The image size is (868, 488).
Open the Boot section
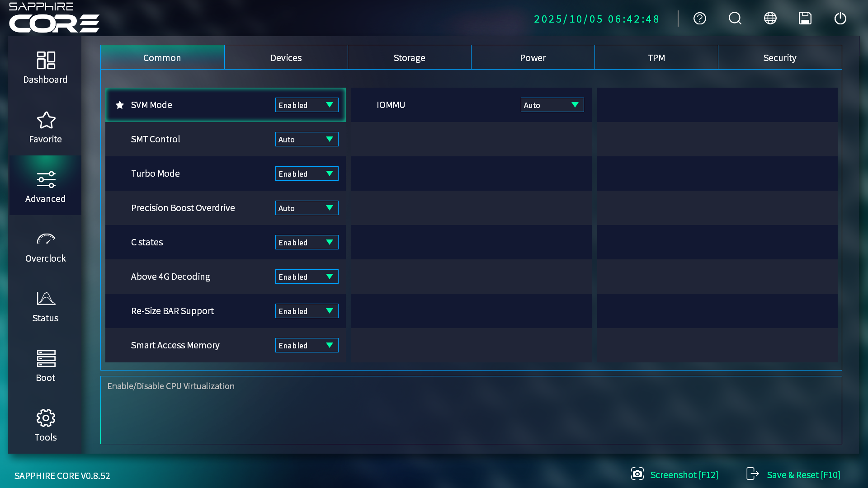pyautogui.click(x=45, y=366)
